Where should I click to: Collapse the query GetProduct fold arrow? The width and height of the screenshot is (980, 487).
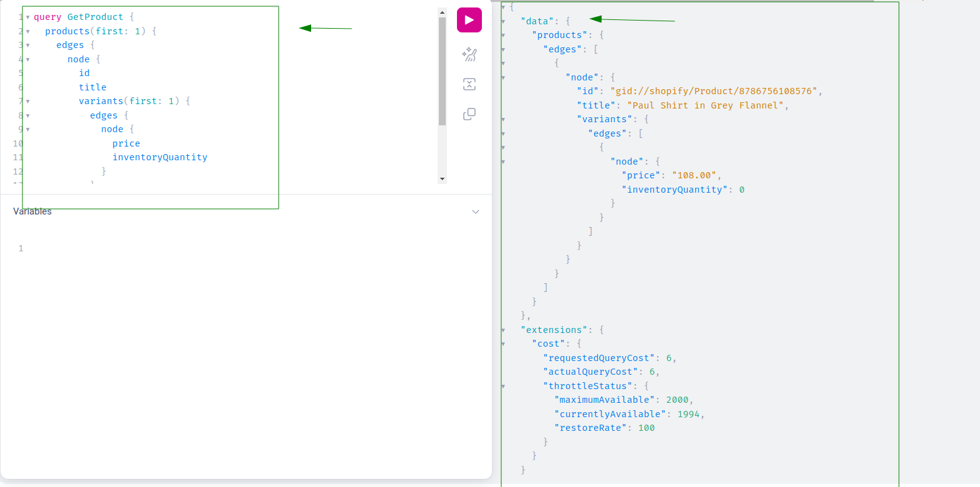28,17
